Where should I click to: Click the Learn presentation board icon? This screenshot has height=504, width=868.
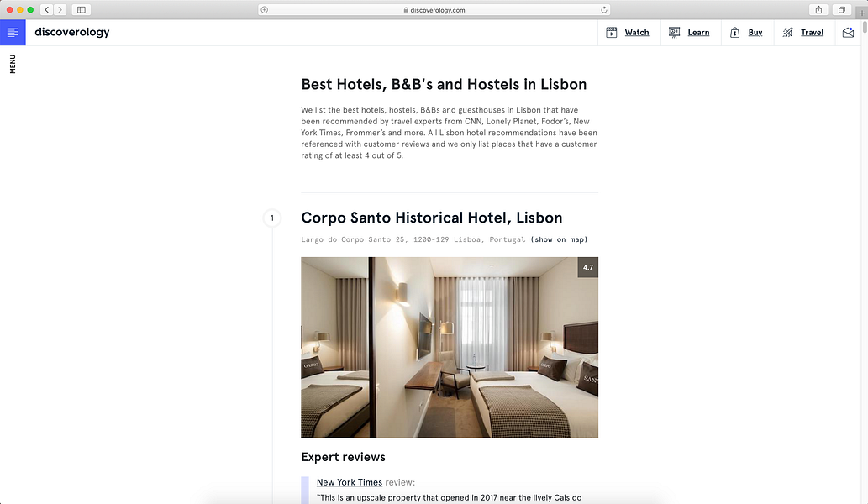(674, 33)
